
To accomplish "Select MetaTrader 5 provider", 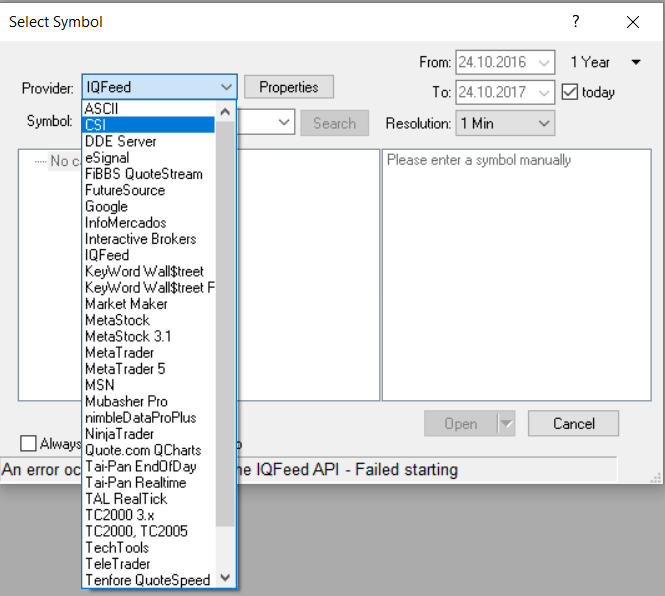I will tap(125, 369).
